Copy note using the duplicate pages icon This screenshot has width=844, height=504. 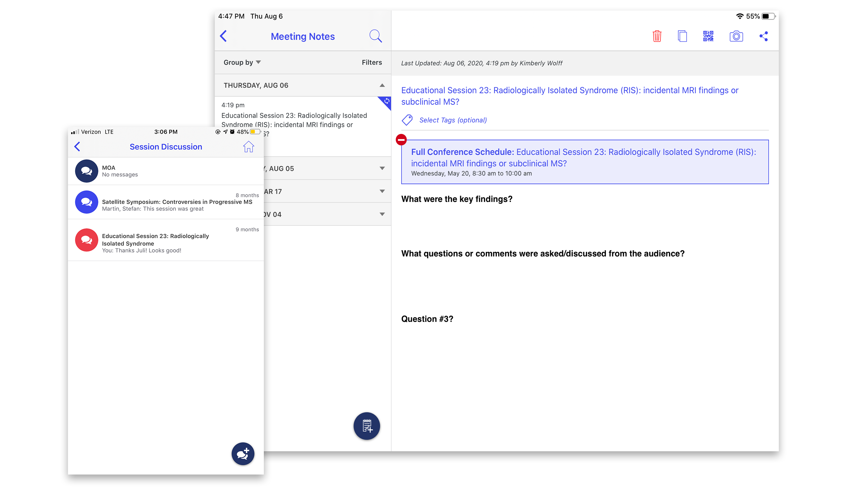coord(682,36)
